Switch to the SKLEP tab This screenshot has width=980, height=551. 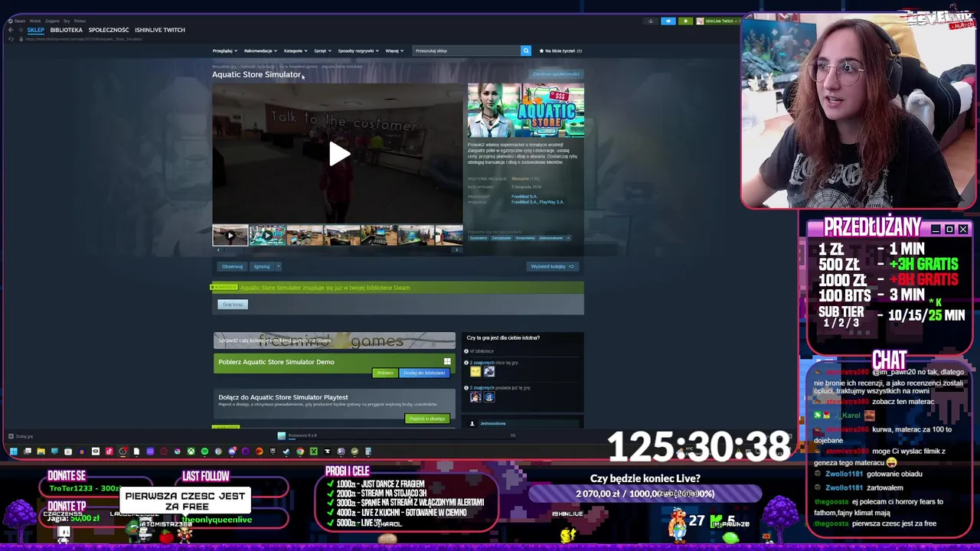tap(36, 30)
